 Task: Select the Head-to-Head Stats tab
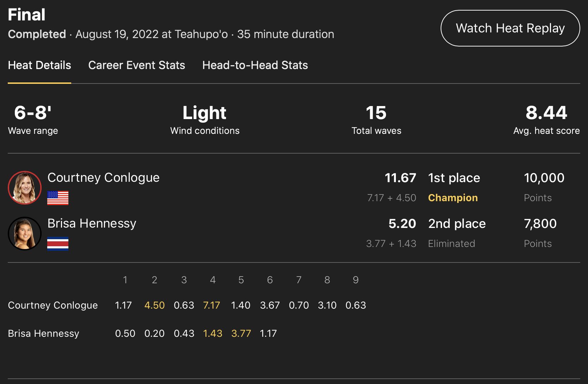(x=255, y=65)
